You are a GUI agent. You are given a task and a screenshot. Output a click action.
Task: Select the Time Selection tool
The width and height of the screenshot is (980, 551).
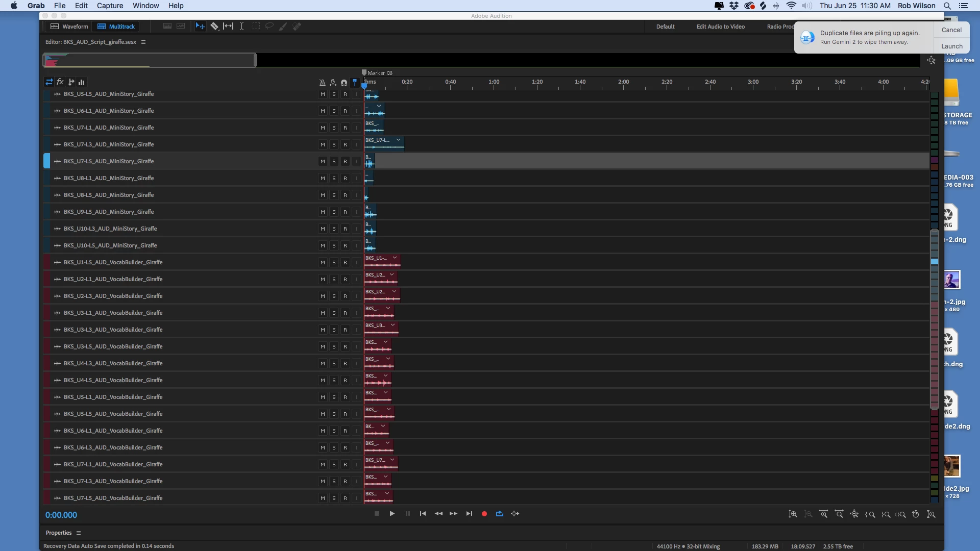point(241,26)
